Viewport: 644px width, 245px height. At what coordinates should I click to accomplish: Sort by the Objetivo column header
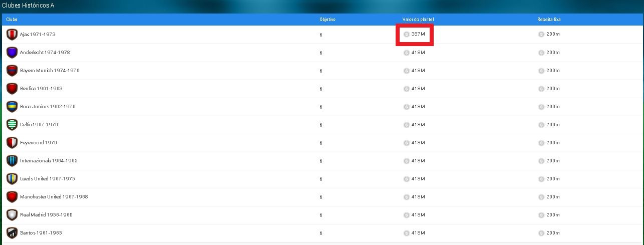point(328,20)
